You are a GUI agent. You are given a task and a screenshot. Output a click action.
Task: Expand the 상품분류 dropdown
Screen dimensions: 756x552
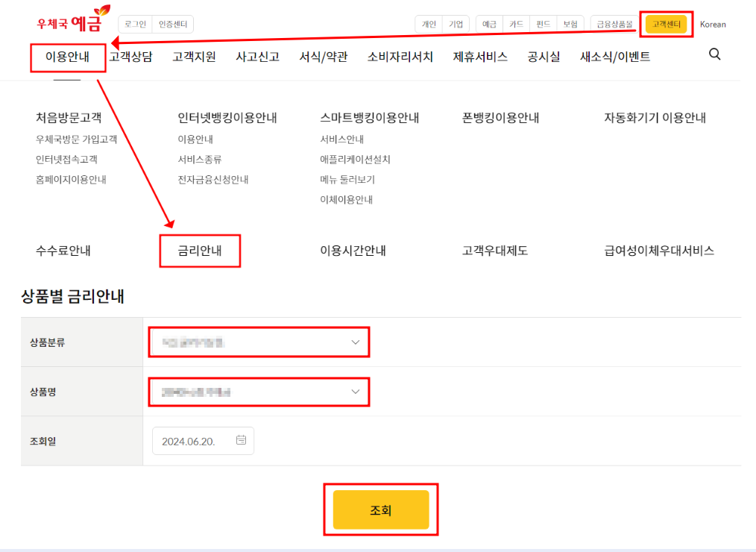click(x=259, y=342)
